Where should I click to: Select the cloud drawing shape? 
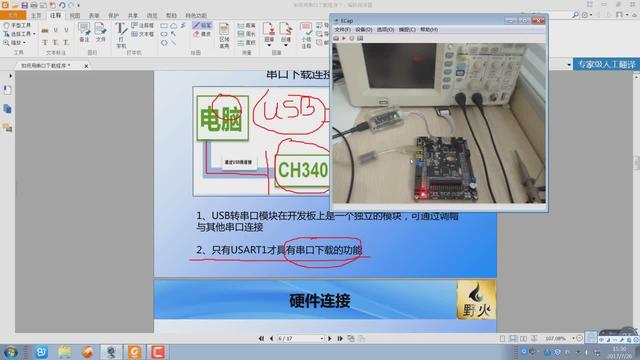click(x=174, y=26)
